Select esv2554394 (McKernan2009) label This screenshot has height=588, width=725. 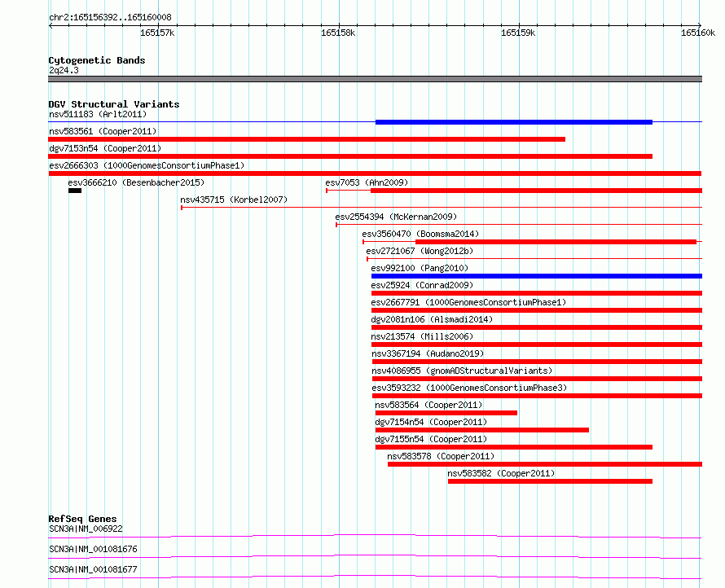396,217
